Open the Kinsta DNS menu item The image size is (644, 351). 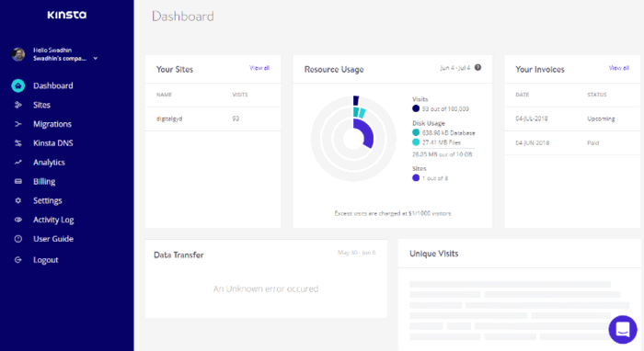pos(53,143)
